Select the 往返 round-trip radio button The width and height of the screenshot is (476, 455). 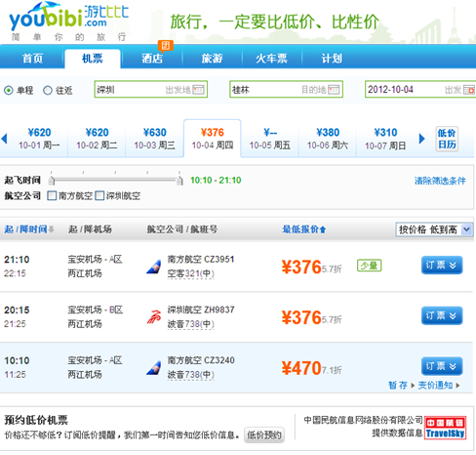[48, 90]
